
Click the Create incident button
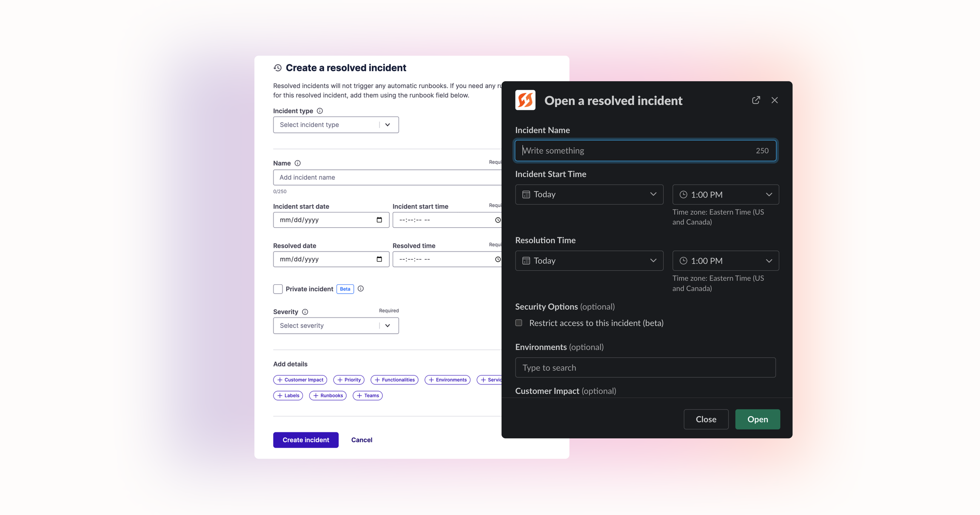click(x=306, y=440)
